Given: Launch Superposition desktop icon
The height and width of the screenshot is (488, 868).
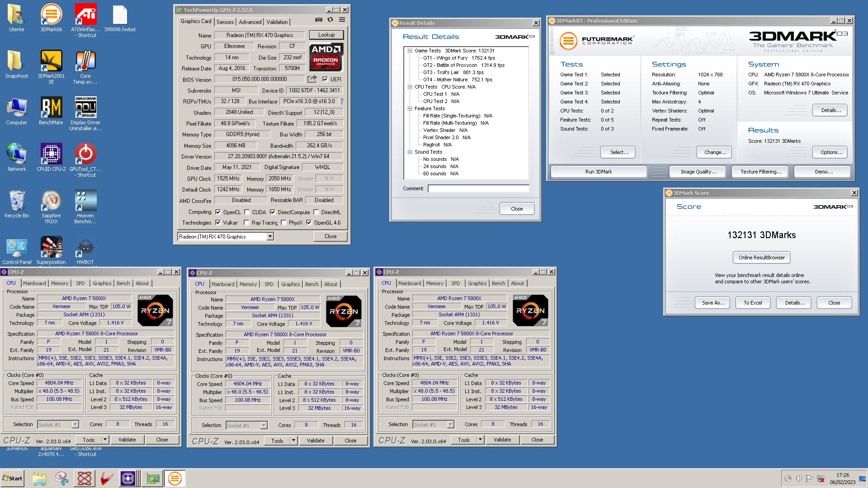Looking at the screenshot, I should click(51, 250).
